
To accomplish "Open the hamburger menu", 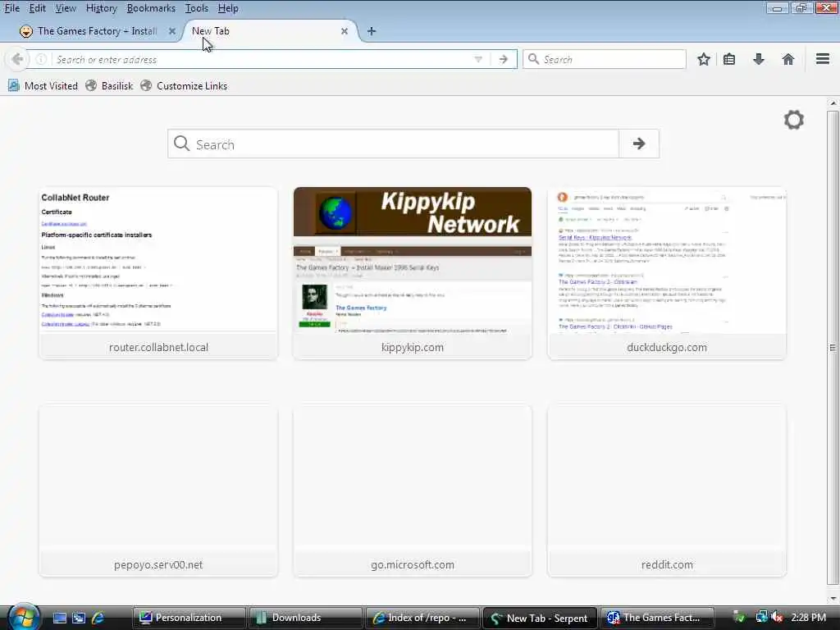I will tap(823, 59).
